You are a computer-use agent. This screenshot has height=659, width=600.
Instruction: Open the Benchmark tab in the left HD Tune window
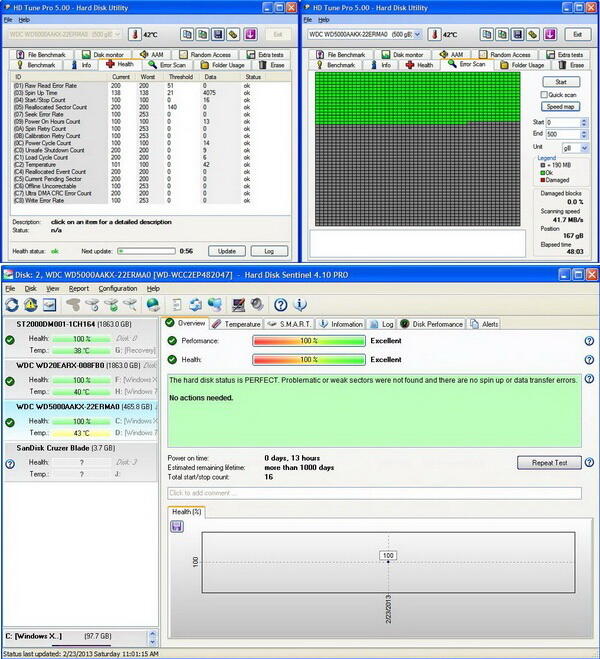coord(36,65)
